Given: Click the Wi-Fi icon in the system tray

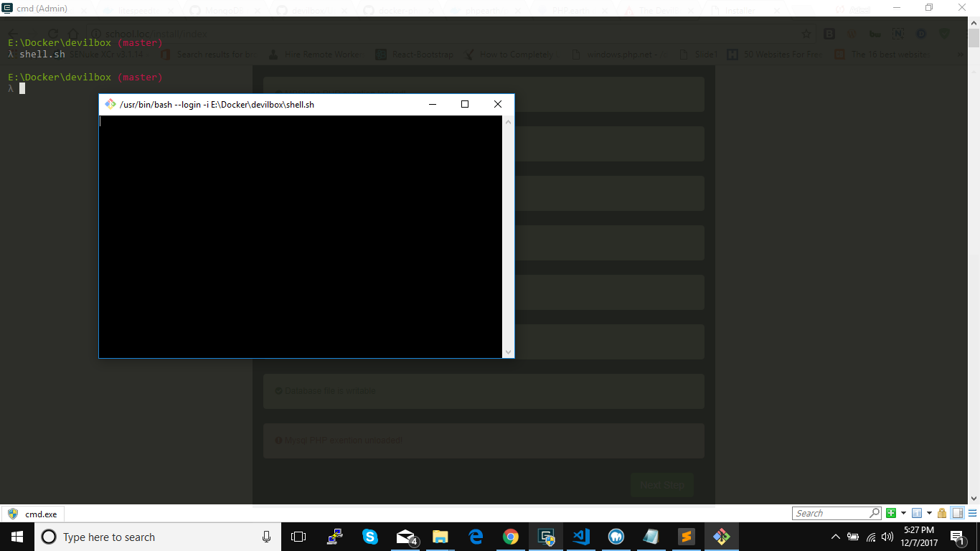Looking at the screenshot, I should [x=872, y=537].
